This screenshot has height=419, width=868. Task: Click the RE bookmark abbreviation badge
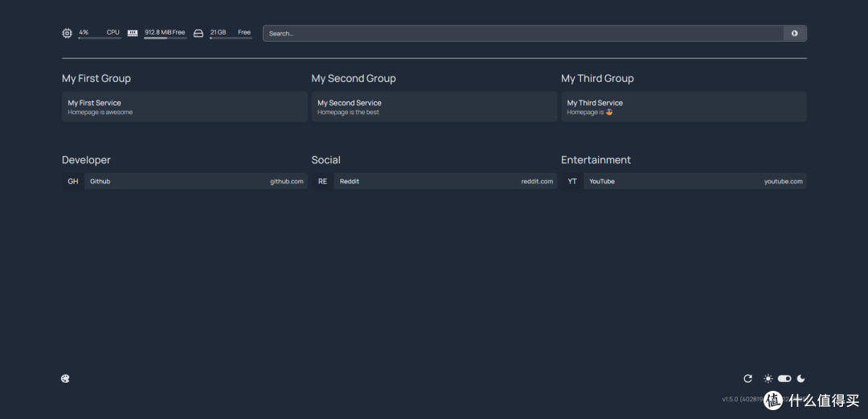323,181
